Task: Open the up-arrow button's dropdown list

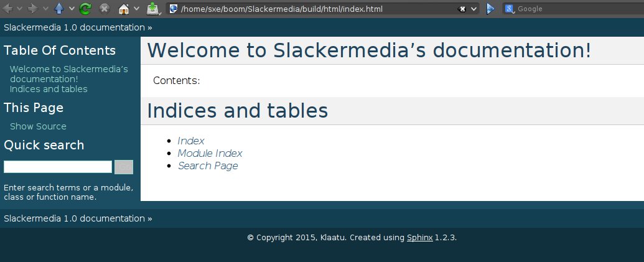Action: [x=71, y=9]
